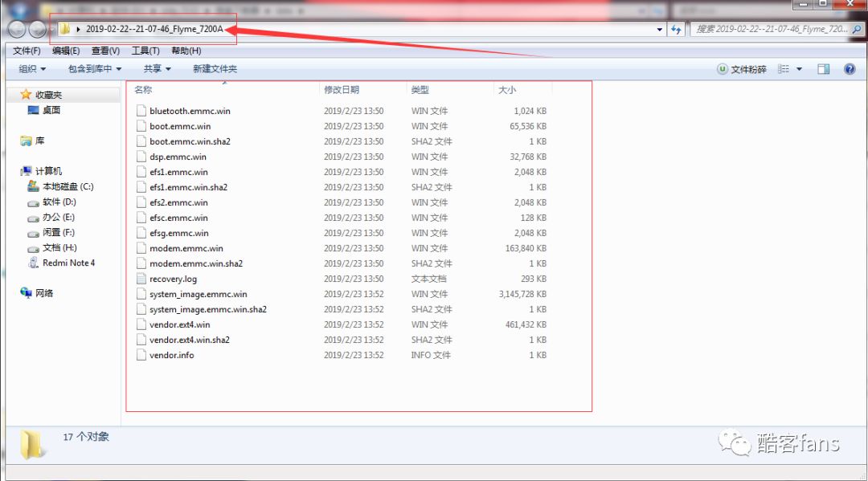Image resolution: width=868 pixels, height=481 pixels.
Task: Click the 新建文件夹 button
Action: pos(215,69)
